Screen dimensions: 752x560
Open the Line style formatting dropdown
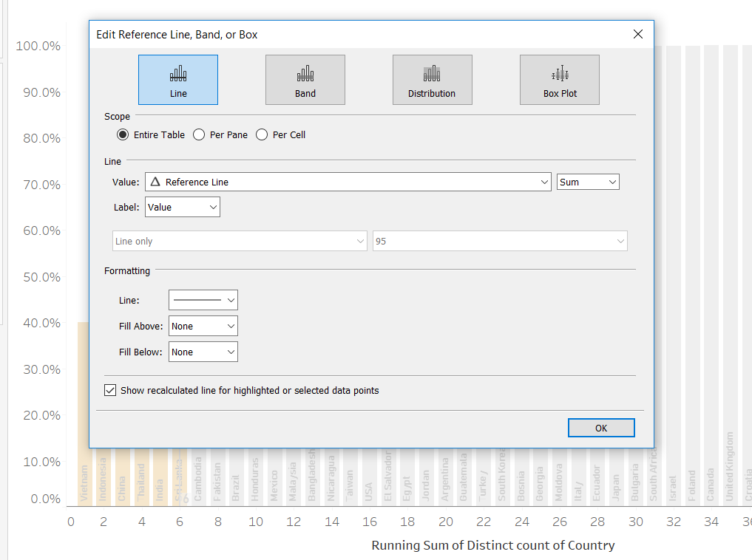click(203, 300)
